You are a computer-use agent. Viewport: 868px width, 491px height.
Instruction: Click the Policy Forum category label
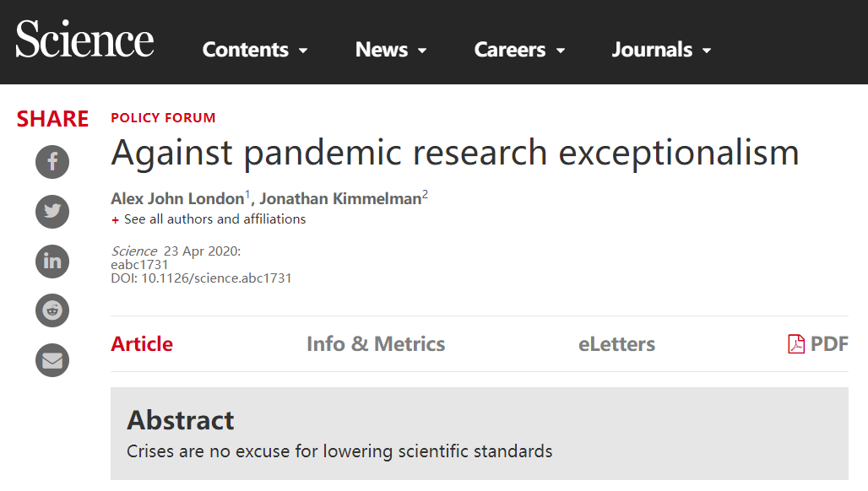163,118
